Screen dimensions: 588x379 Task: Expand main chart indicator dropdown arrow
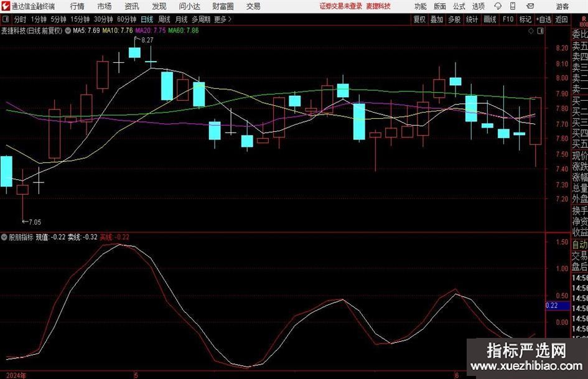tap(68, 30)
